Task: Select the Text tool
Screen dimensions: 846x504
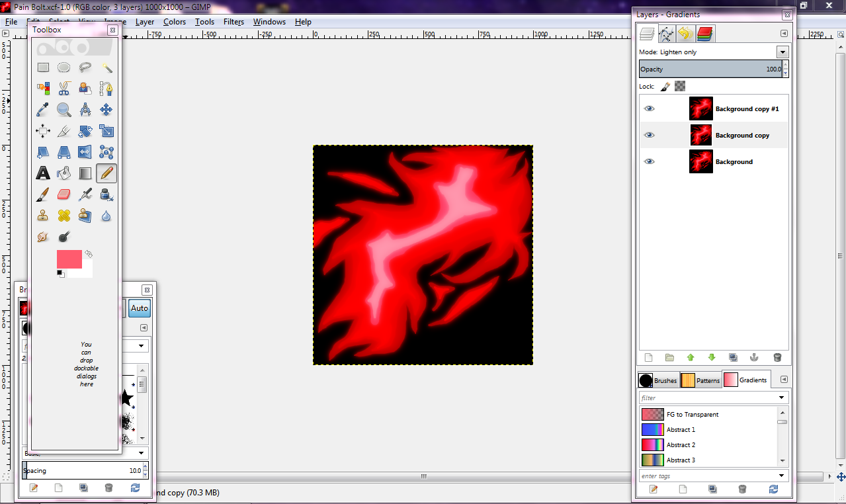Action: coord(43,173)
